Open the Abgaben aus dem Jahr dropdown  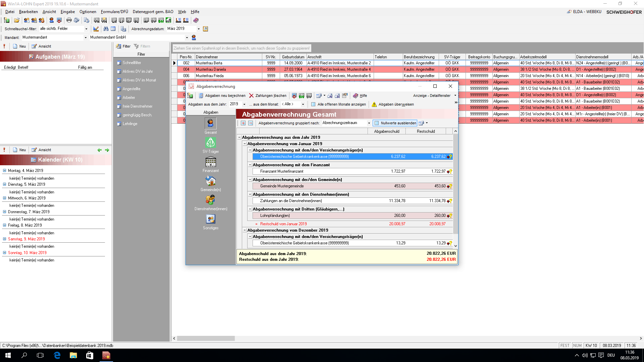[x=244, y=104]
